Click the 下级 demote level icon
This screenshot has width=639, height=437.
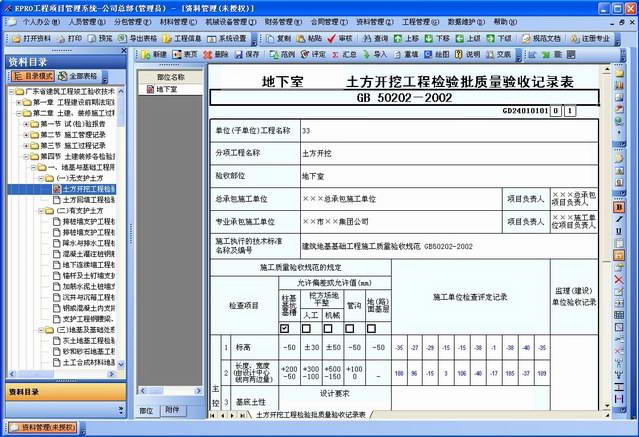[491, 39]
